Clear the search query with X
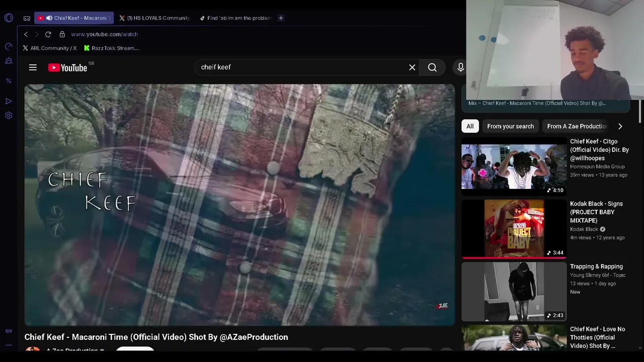644x362 pixels. pos(412,67)
